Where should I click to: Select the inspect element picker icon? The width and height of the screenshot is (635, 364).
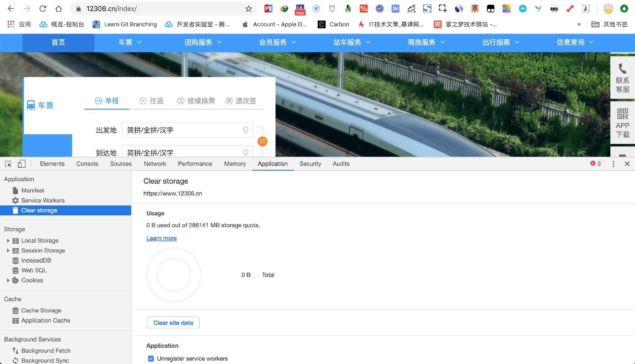[x=8, y=164]
